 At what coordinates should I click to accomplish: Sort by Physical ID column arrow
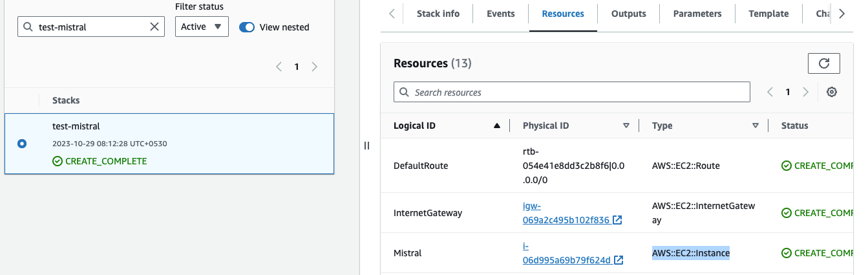coord(626,126)
